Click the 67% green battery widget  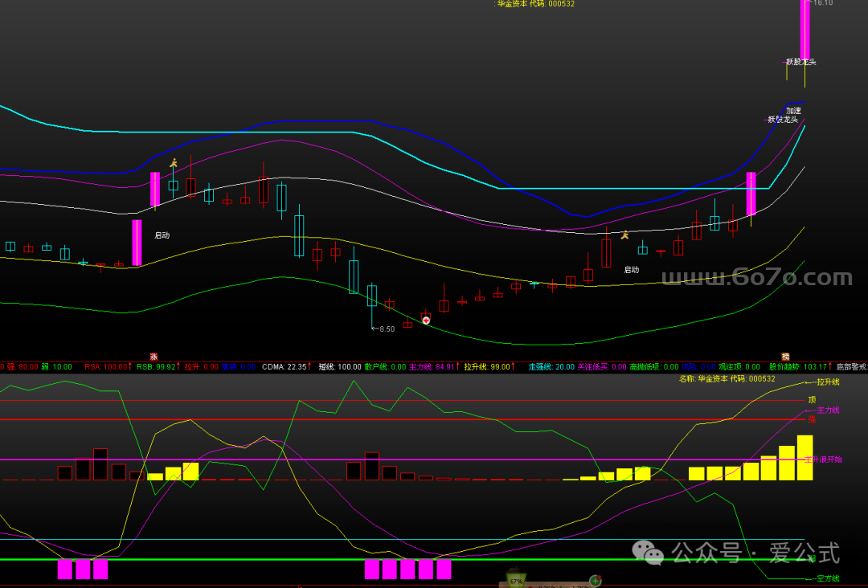[x=515, y=578]
